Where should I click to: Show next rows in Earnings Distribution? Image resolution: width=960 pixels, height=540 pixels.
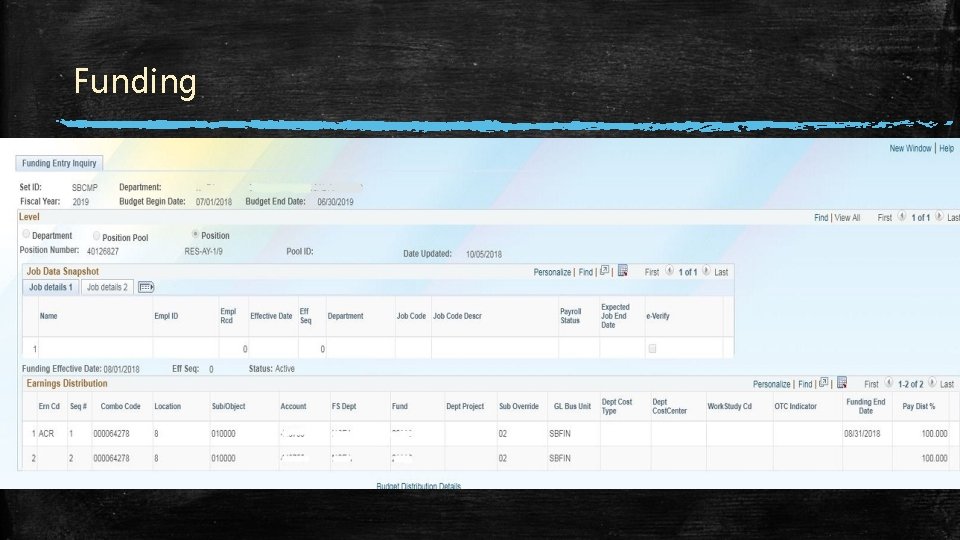(932, 383)
